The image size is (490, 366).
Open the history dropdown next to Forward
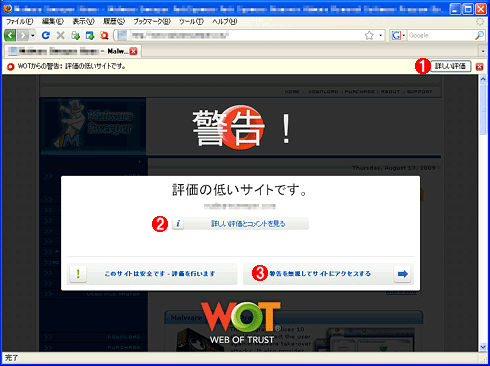[x=33, y=35]
